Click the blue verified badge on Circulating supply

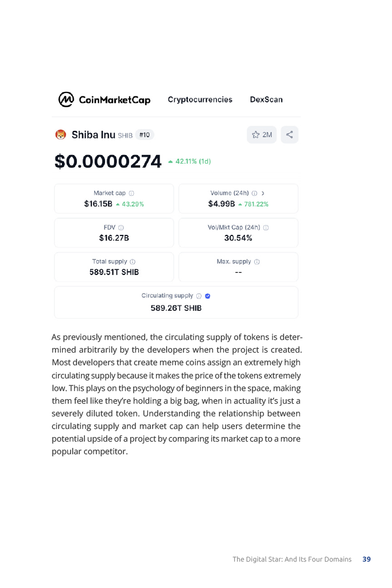click(x=208, y=296)
